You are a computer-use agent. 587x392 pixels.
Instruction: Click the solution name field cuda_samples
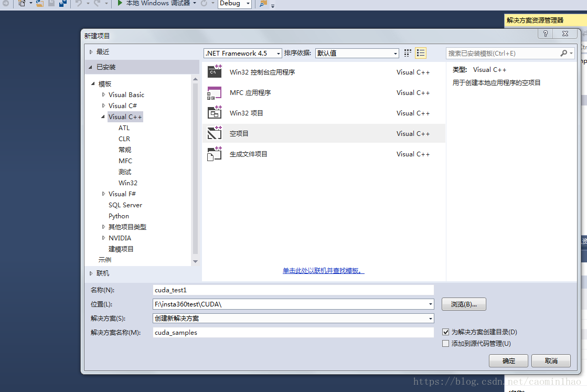point(293,333)
